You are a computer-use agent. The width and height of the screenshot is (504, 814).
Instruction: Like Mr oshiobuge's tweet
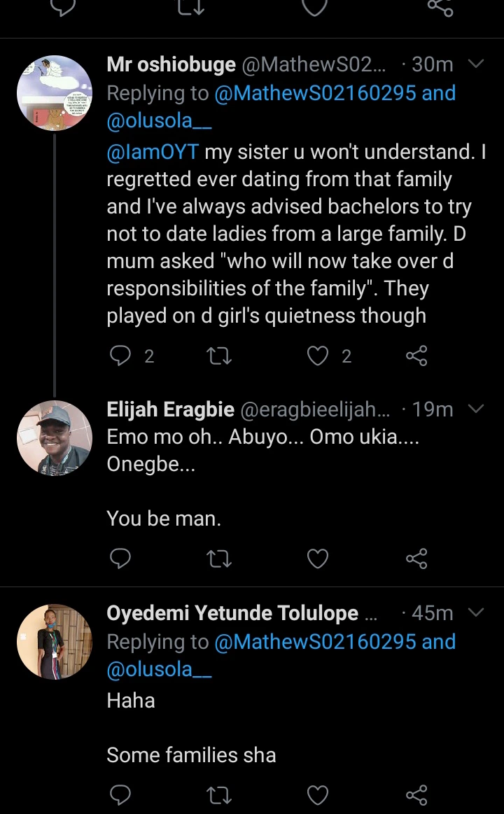(318, 356)
